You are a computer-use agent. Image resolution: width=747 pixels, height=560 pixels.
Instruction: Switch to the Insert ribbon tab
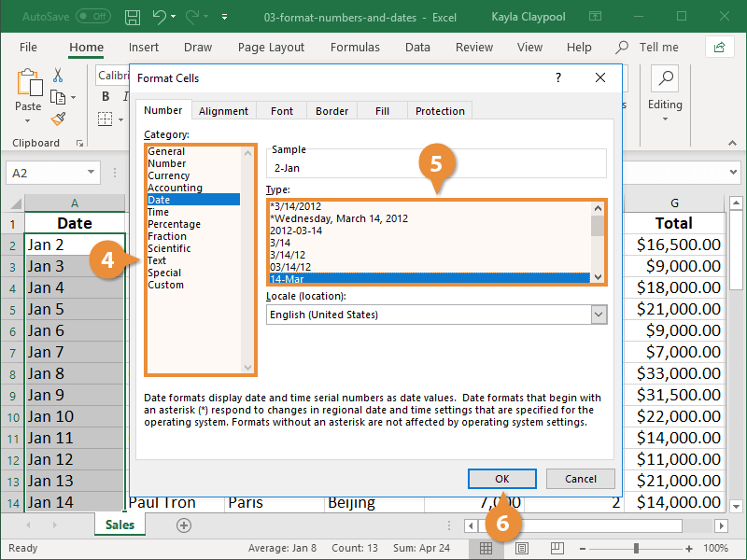(144, 48)
